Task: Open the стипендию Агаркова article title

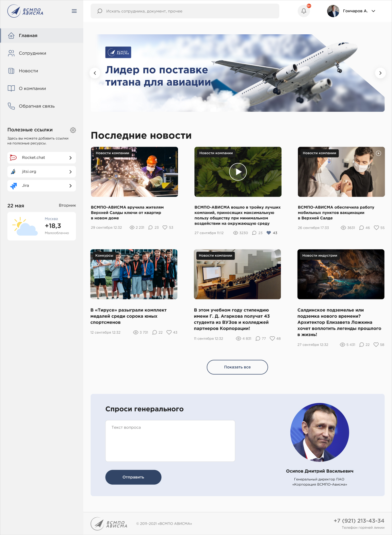Action: tap(232, 319)
